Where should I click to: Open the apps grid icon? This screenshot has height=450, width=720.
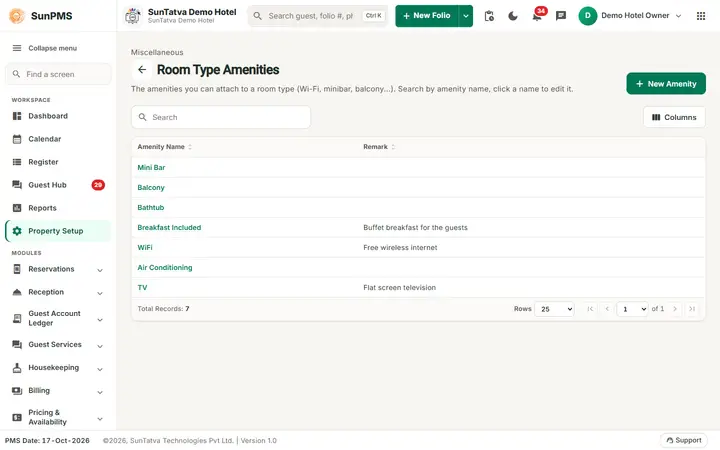click(x=701, y=16)
